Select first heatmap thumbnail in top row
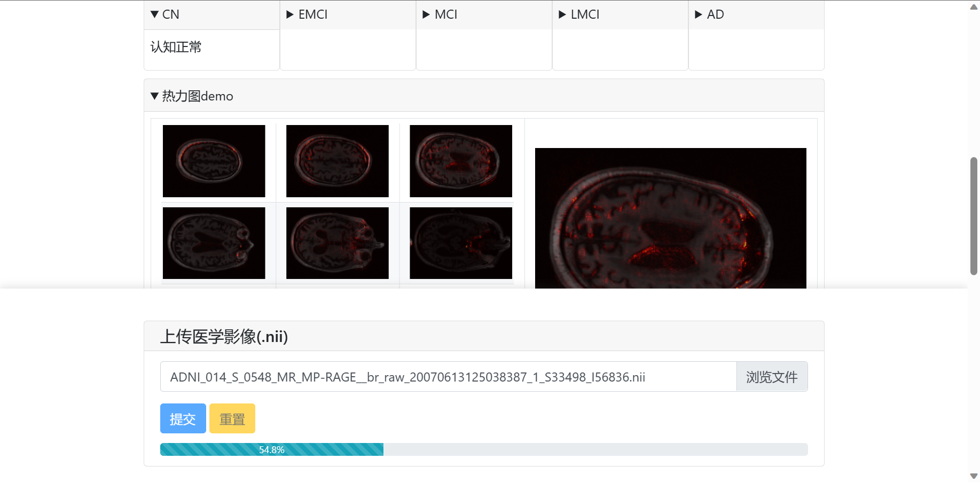The height and width of the screenshot is (482, 980). [214, 161]
